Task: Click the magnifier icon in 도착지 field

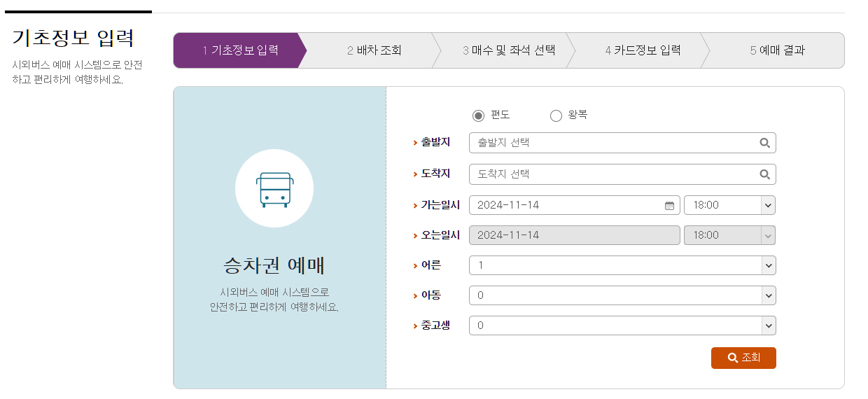Action: [764, 174]
